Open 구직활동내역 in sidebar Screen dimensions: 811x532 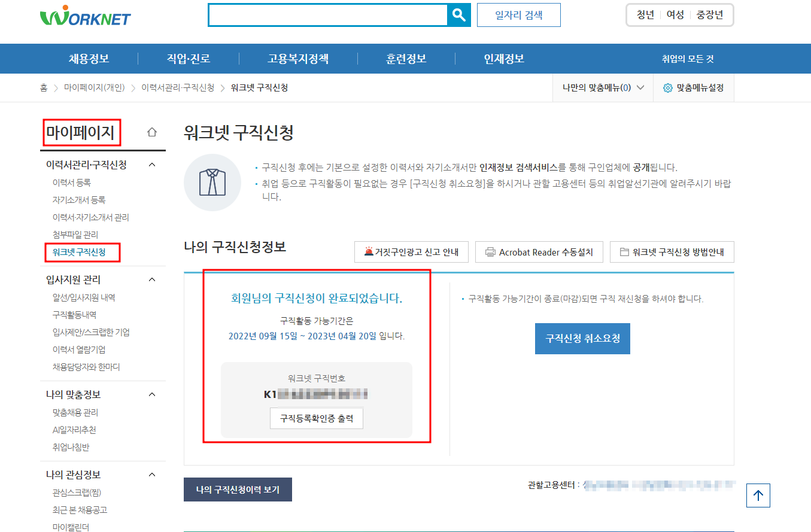coord(74,315)
